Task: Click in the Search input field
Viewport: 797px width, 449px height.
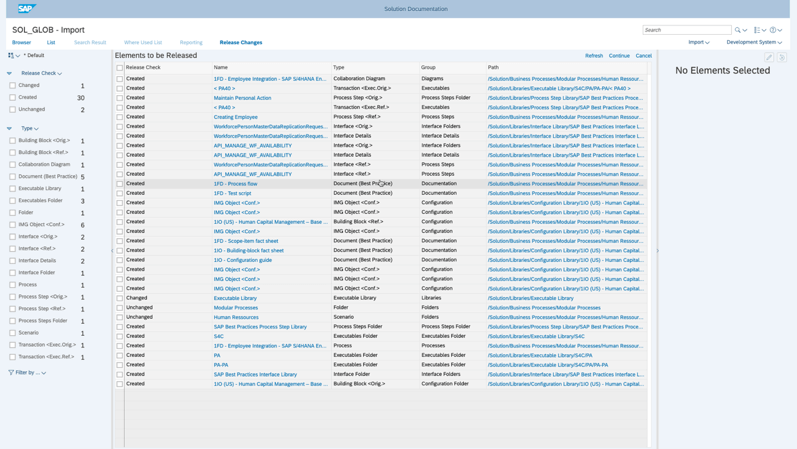Action: pyautogui.click(x=687, y=30)
